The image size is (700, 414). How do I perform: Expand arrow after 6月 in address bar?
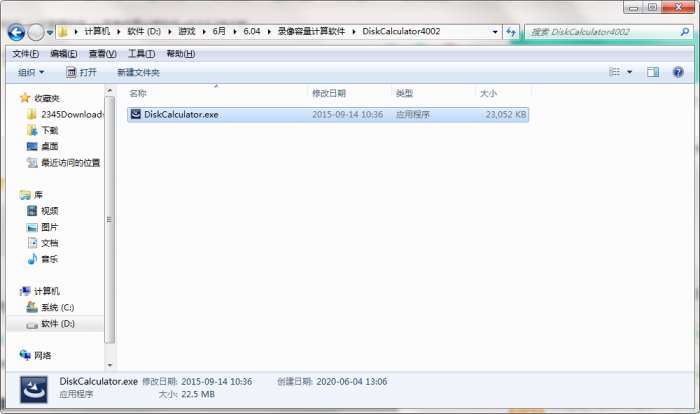(x=235, y=32)
